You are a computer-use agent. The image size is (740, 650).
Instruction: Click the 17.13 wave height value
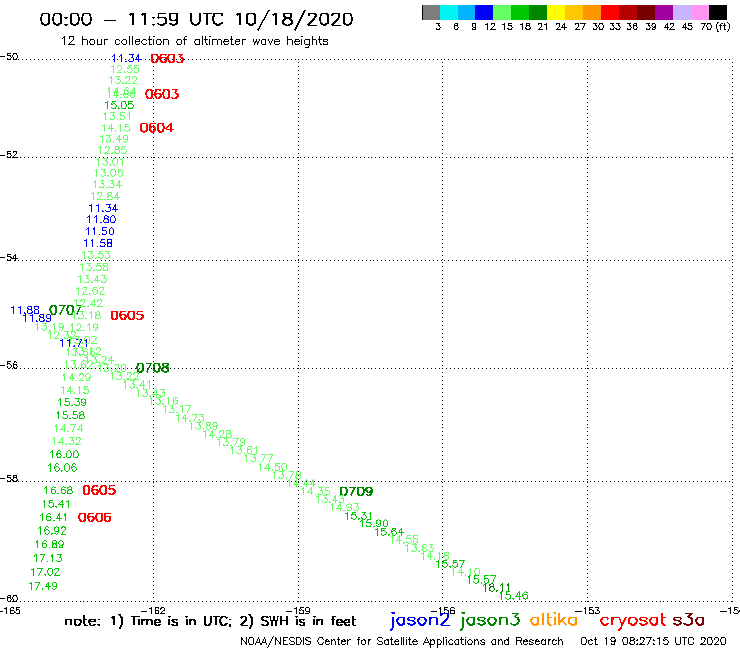click(48, 558)
